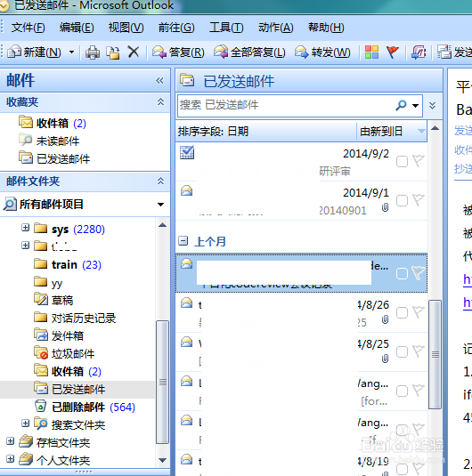
Task: Collapse the navigation pane with « button
Action: point(159,80)
